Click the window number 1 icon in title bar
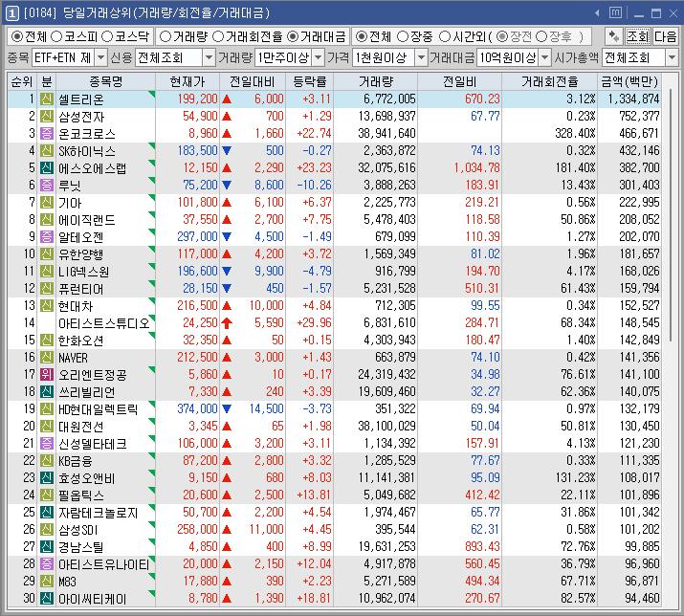 tap(11, 13)
